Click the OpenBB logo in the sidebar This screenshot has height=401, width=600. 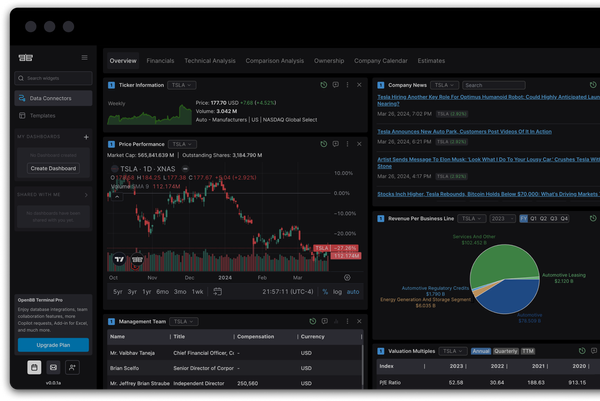[x=24, y=58]
